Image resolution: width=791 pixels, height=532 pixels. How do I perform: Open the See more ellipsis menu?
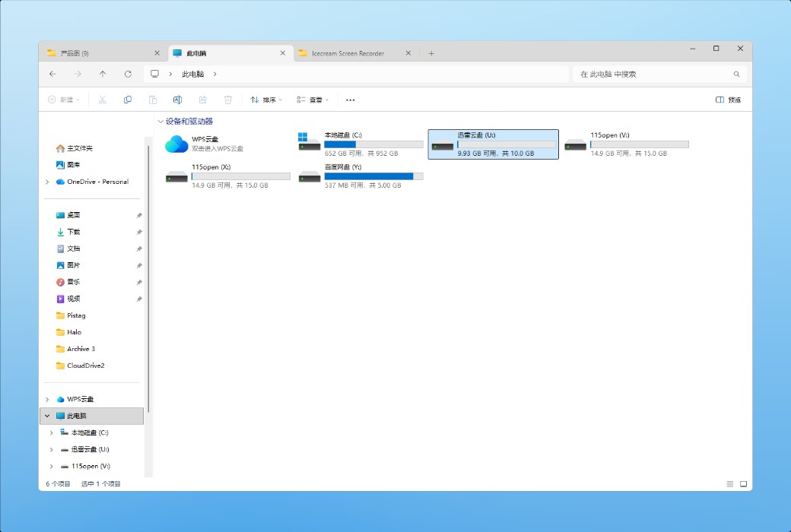pyautogui.click(x=350, y=100)
